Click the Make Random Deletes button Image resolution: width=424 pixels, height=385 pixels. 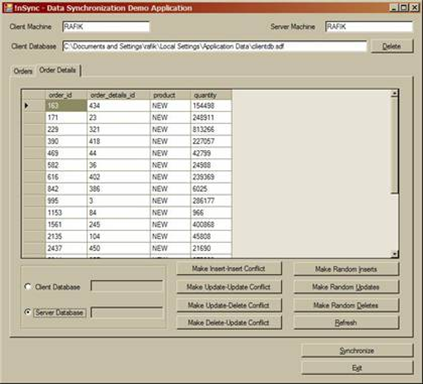click(346, 305)
